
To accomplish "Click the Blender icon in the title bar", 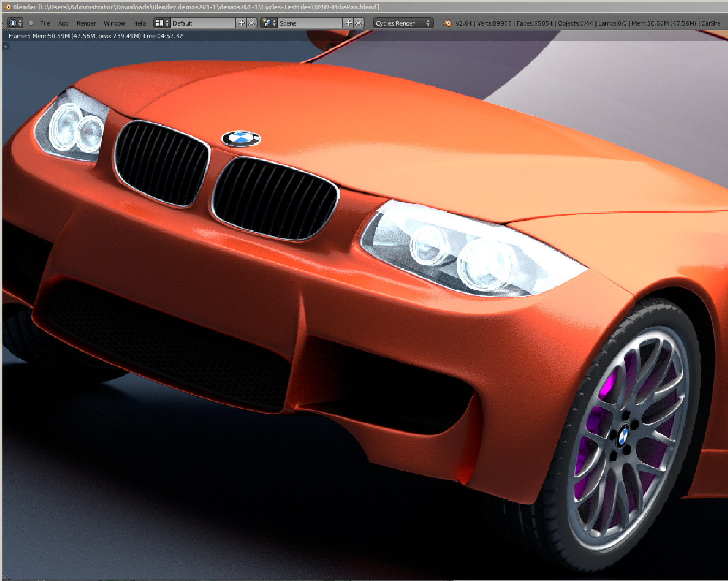I will pos(7,7).
